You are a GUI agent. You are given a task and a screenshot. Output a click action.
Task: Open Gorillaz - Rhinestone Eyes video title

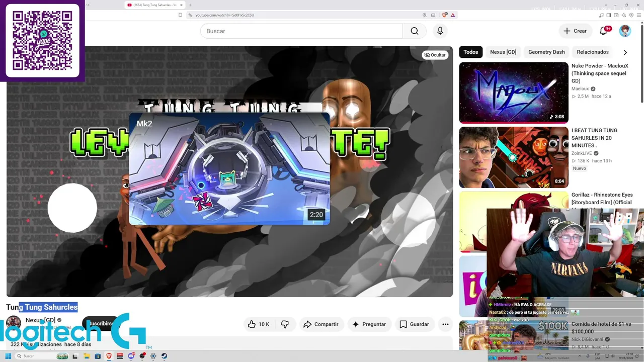tap(602, 198)
